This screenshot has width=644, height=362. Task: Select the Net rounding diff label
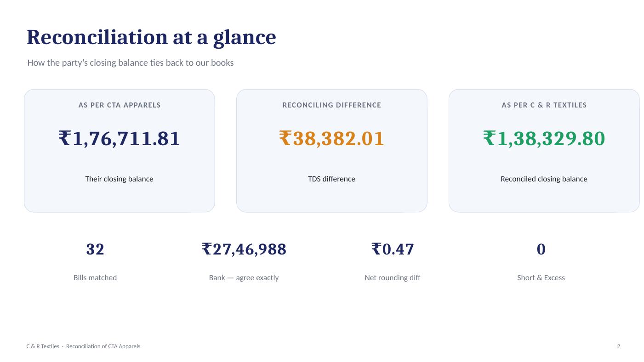pyautogui.click(x=393, y=278)
